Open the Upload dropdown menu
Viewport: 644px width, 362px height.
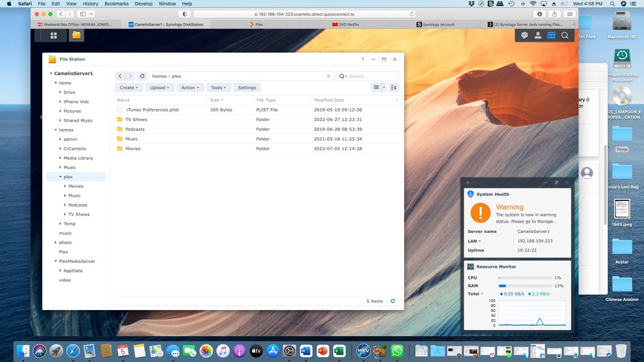pyautogui.click(x=159, y=87)
